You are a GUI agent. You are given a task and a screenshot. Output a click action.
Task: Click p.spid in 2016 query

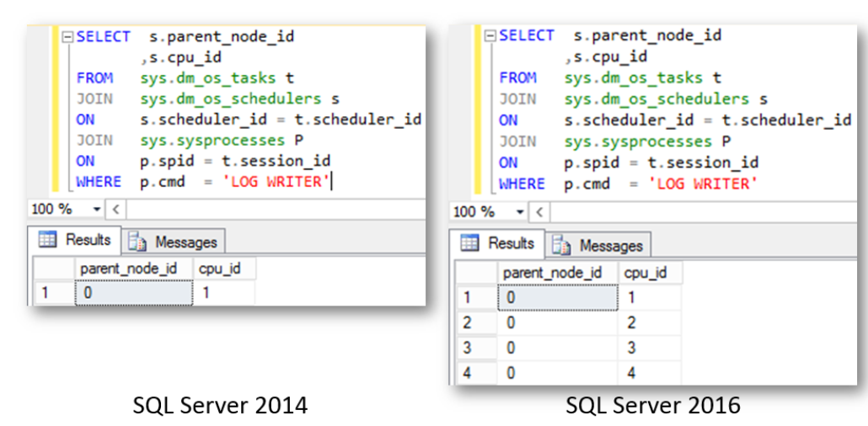tap(592, 162)
